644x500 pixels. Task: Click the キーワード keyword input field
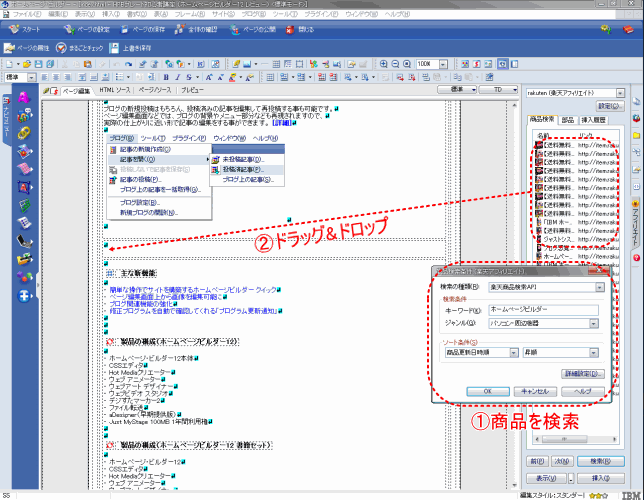tap(543, 309)
